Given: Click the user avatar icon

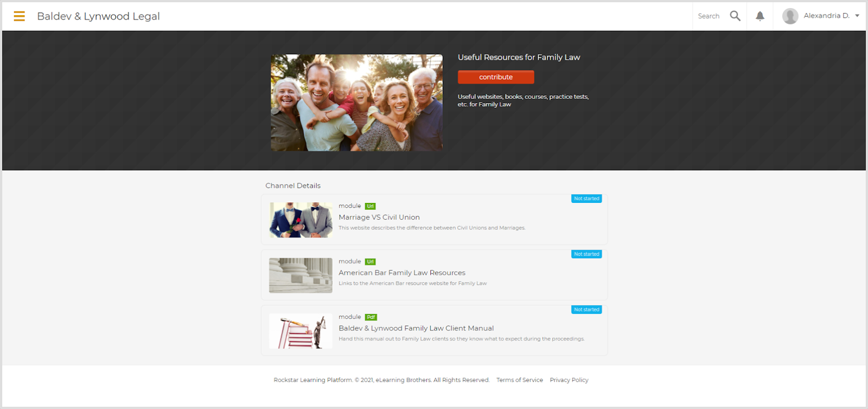Looking at the screenshot, I should click(790, 16).
